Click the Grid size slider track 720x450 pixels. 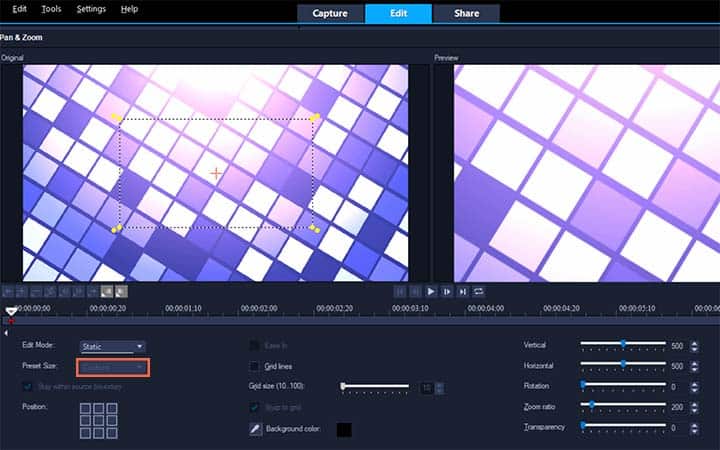[x=375, y=387]
